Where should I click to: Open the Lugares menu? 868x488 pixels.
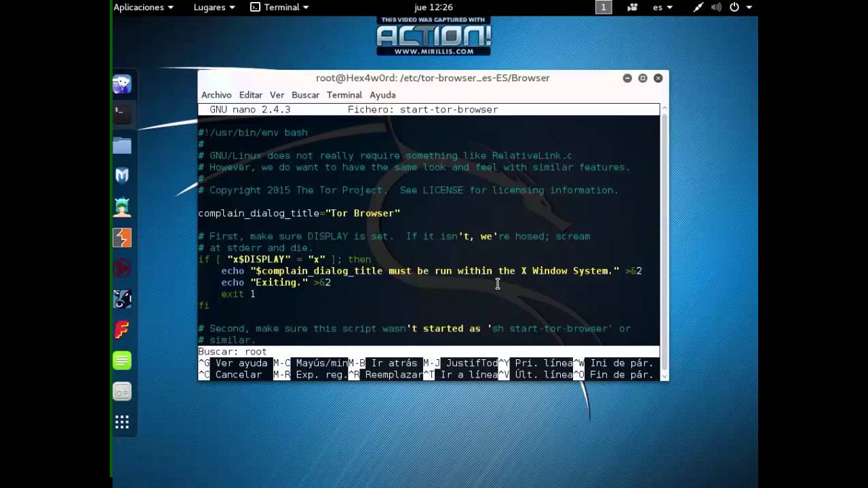tap(214, 7)
